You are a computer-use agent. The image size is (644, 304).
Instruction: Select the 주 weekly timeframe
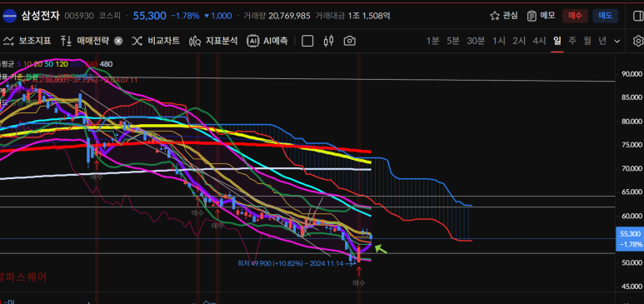coord(572,41)
